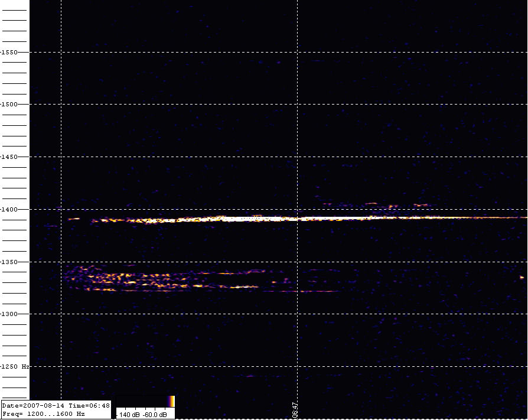
Task: Click the 1300 frequency axis label
Action: click(x=9, y=314)
